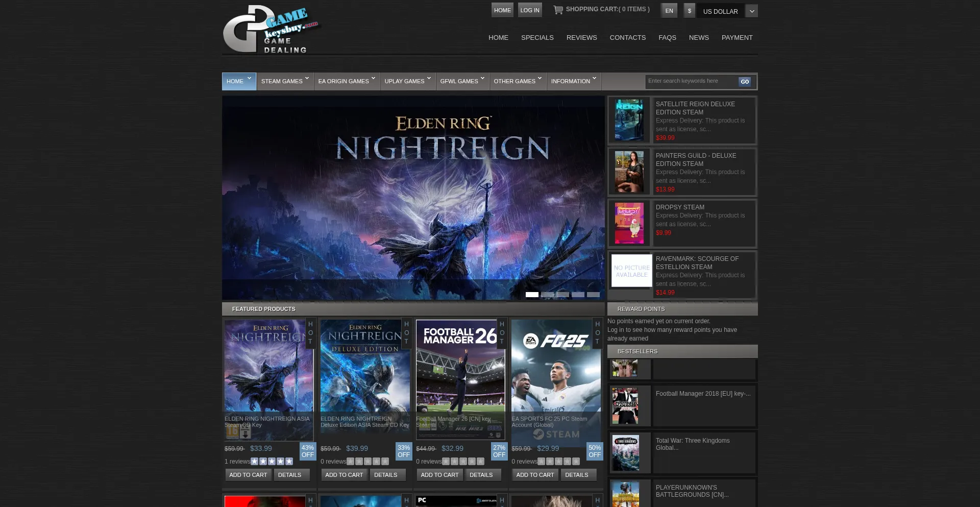Click the 43% OFF discount badge
Image resolution: width=980 pixels, height=507 pixels.
click(x=308, y=451)
